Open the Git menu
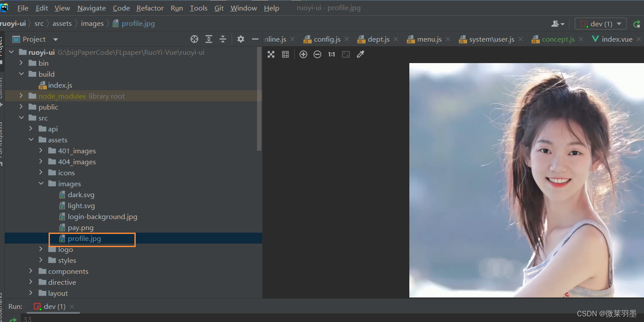 [219, 8]
